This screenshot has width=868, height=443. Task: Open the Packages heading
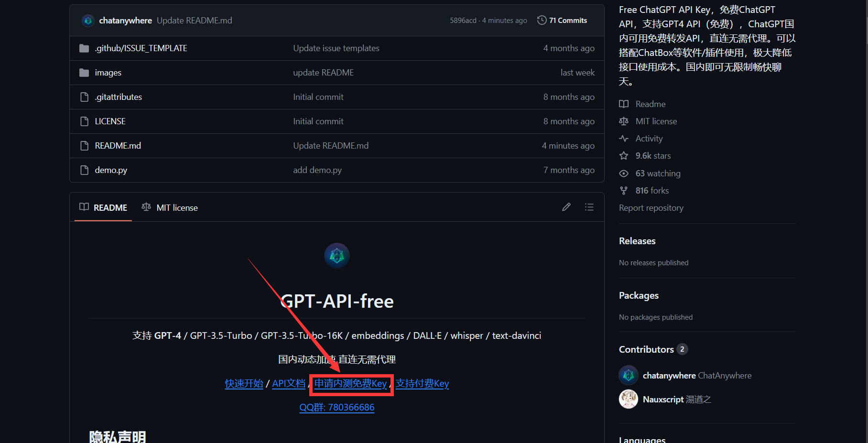[639, 296]
